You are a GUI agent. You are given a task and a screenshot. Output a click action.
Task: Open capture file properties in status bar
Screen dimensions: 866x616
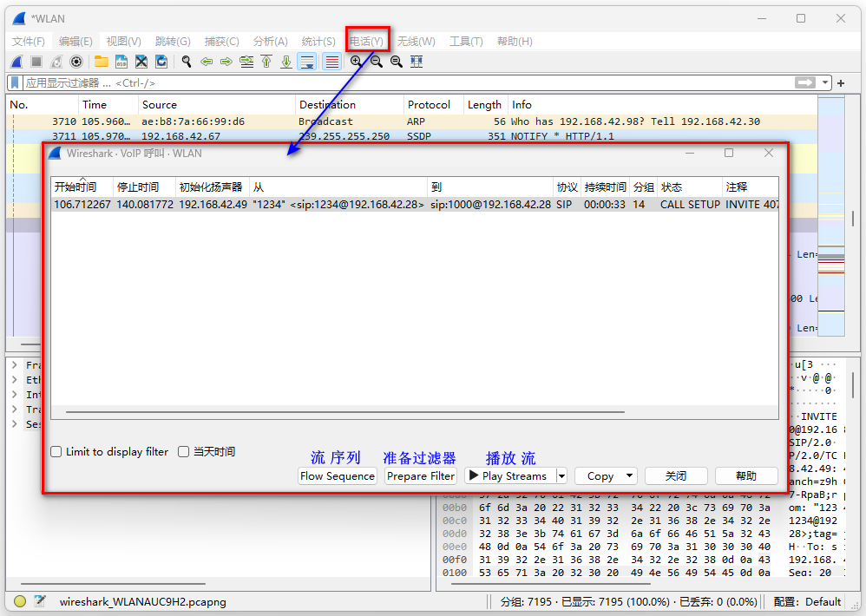click(40, 601)
